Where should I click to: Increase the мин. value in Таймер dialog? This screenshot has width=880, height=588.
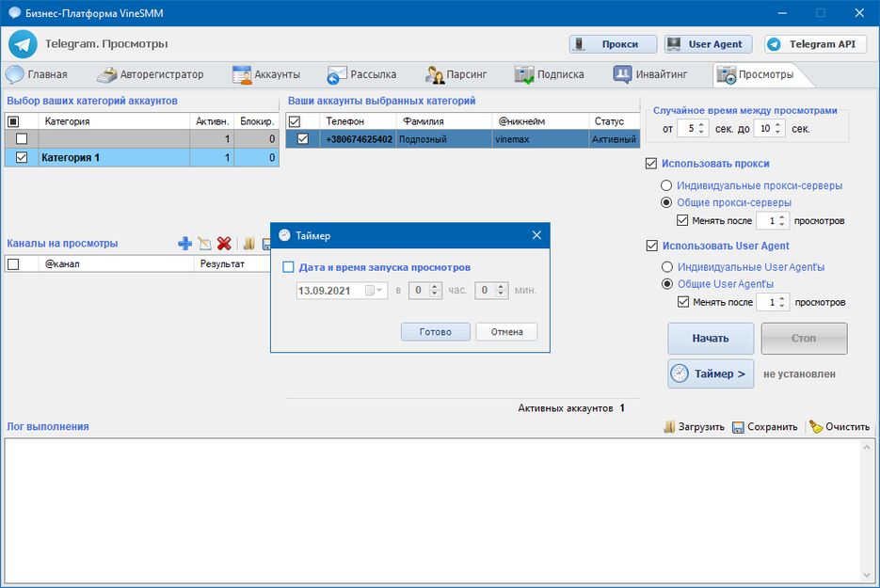click(501, 287)
